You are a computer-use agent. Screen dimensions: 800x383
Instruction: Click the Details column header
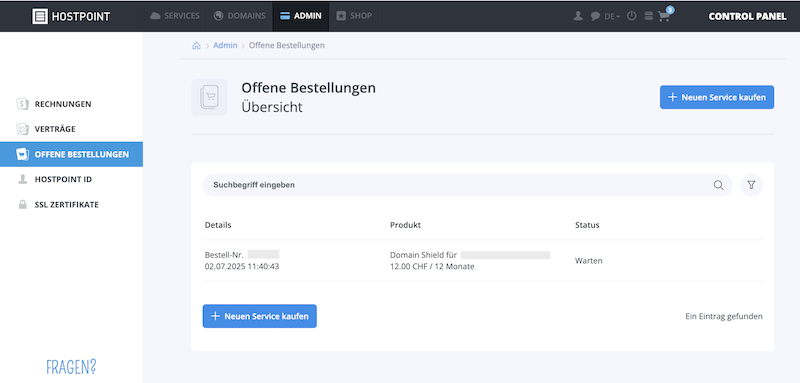[x=218, y=225]
